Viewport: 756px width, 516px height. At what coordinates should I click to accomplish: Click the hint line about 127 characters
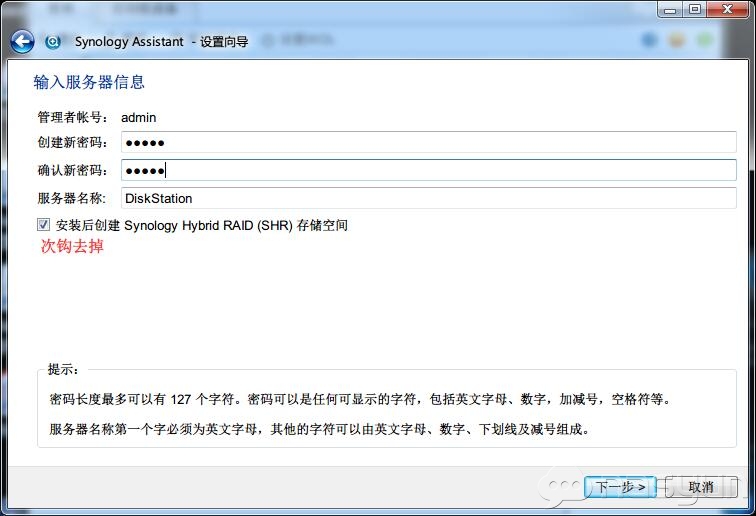[x=360, y=399]
